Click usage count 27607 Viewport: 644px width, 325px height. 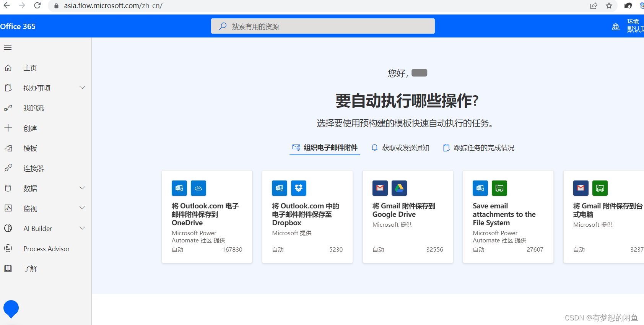(535, 249)
